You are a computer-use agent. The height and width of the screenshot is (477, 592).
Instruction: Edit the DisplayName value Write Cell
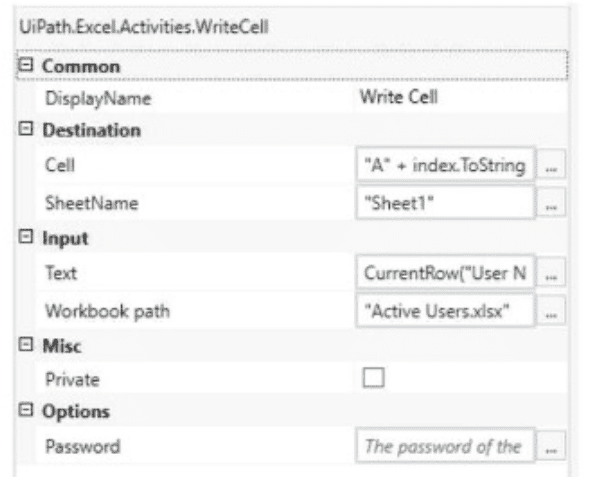tap(399, 97)
